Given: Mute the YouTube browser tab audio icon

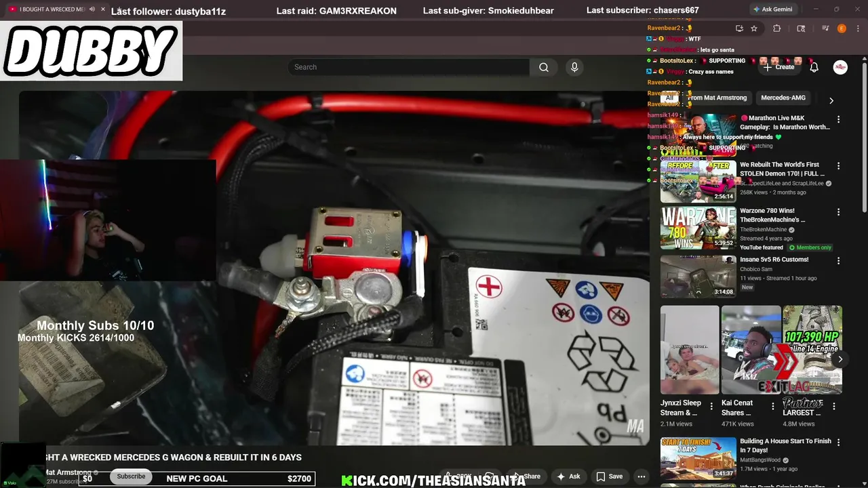Looking at the screenshot, I should pyautogui.click(x=92, y=9).
